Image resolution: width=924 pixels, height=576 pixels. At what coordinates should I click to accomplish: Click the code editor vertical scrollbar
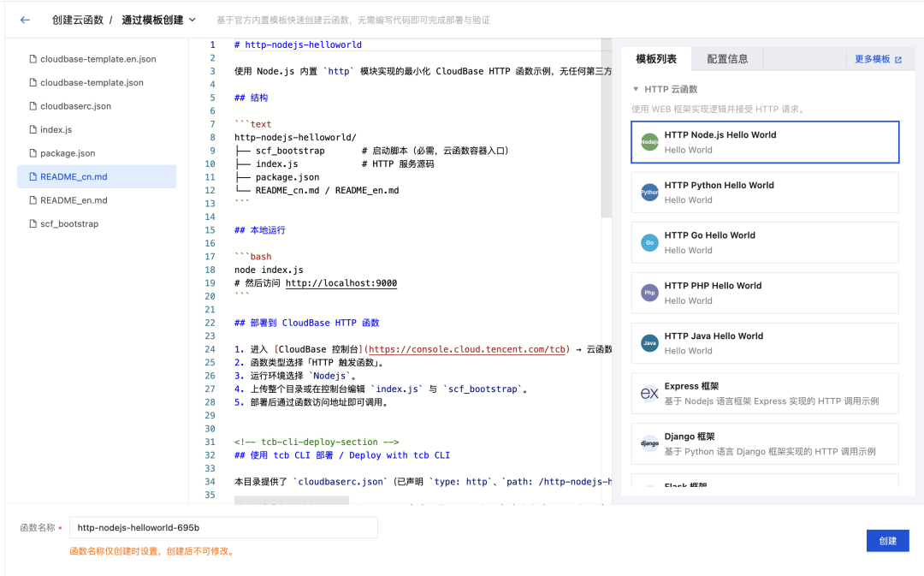(x=606, y=128)
